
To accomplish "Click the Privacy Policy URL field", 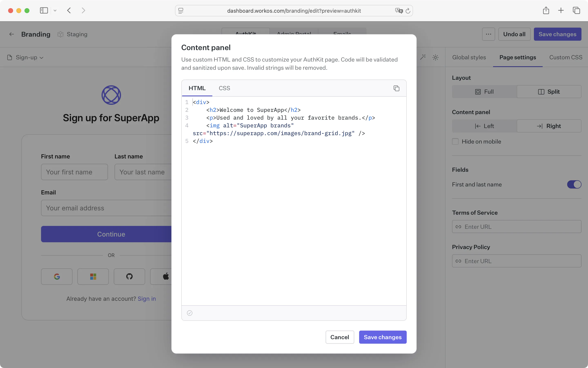I will (x=517, y=261).
